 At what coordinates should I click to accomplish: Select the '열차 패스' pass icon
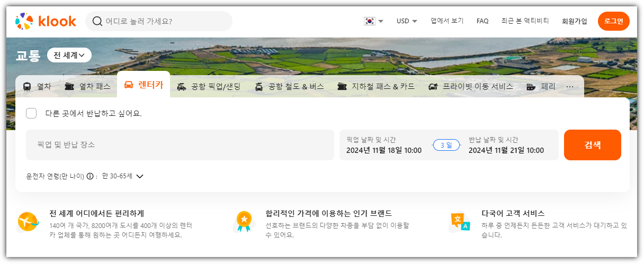tap(69, 86)
